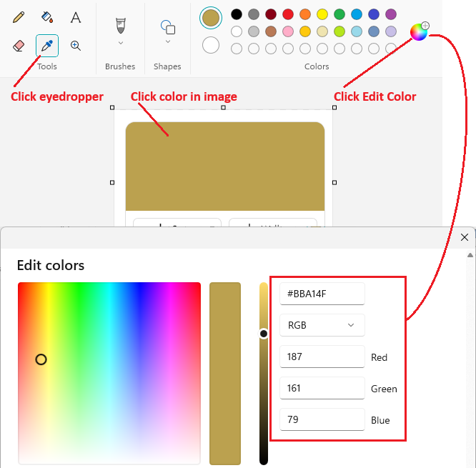Image resolution: width=476 pixels, height=468 pixels.
Task: Select the Magnifier zoom tool
Action: click(x=76, y=46)
